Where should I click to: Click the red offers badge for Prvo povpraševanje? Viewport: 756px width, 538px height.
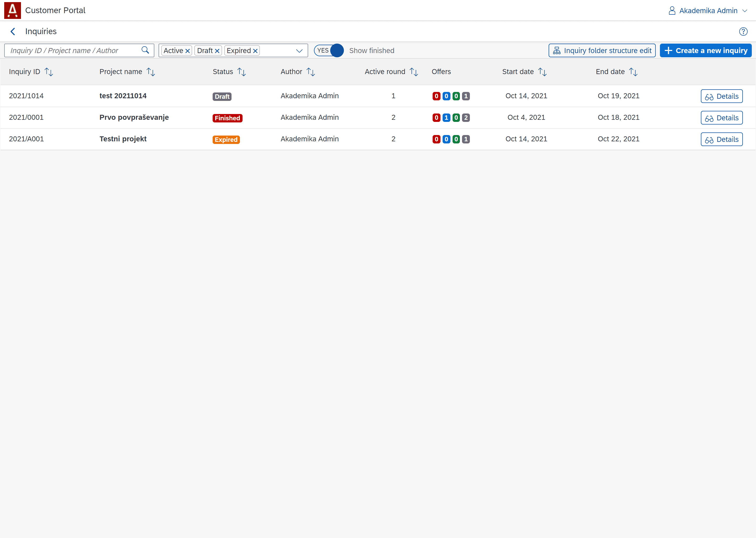(x=436, y=118)
